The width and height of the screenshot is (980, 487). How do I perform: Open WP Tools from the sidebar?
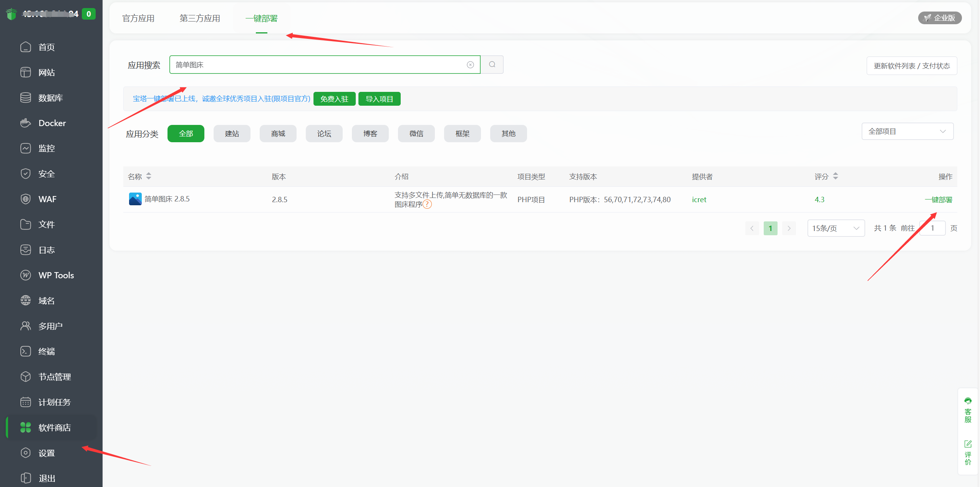56,275
